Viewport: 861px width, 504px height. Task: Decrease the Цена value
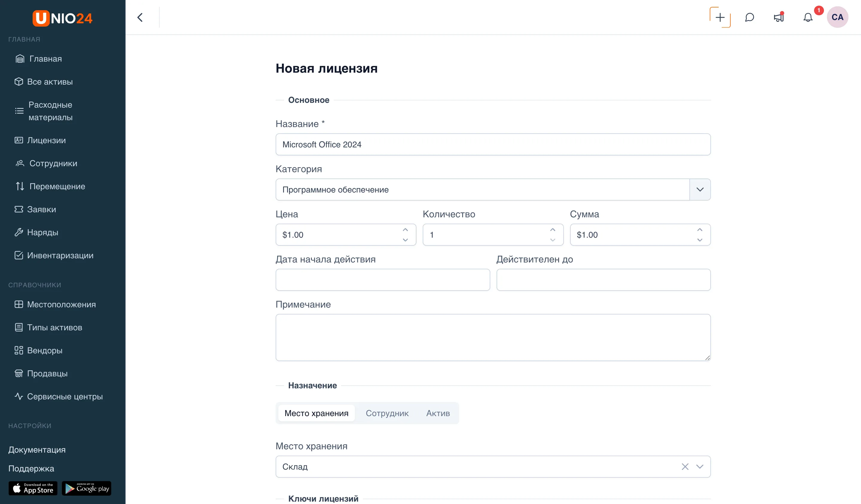pyautogui.click(x=405, y=240)
